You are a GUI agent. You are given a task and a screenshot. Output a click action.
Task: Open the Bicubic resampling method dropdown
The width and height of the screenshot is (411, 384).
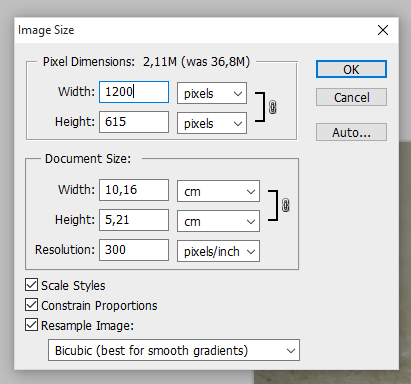coord(174,350)
